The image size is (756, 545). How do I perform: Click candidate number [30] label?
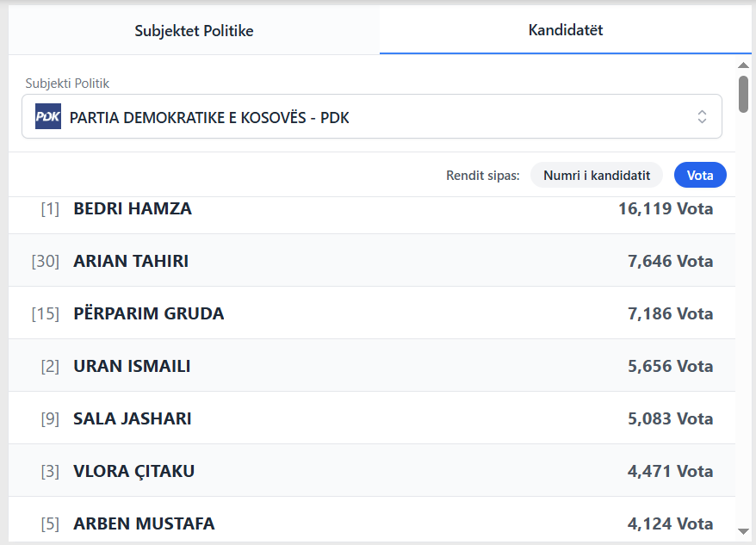click(x=45, y=261)
